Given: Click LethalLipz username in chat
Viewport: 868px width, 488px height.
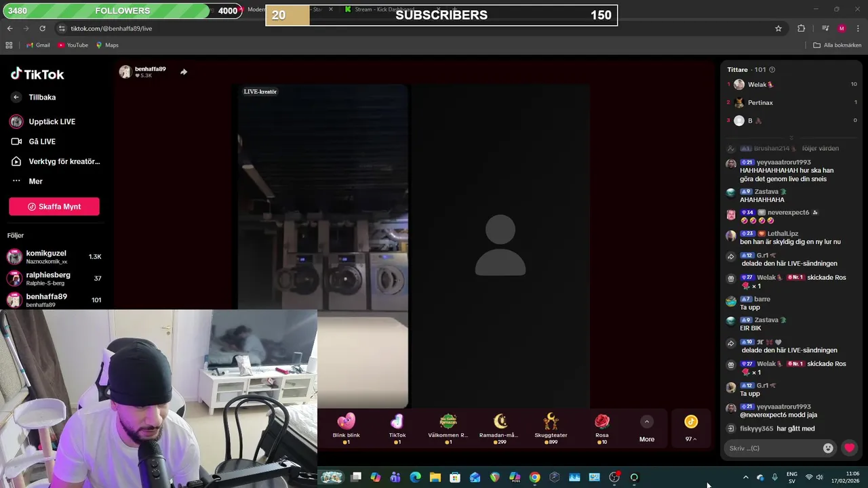Looking at the screenshot, I should pos(783,234).
